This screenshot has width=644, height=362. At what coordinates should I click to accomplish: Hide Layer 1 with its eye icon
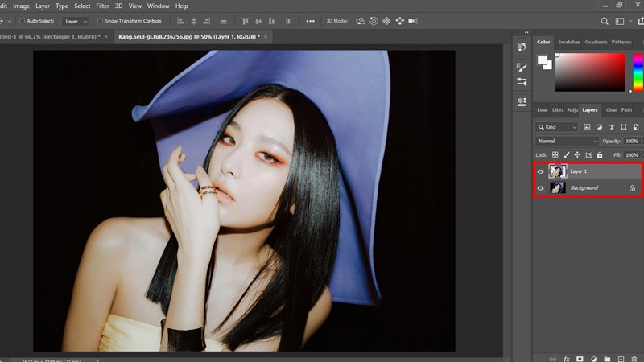tap(540, 171)
